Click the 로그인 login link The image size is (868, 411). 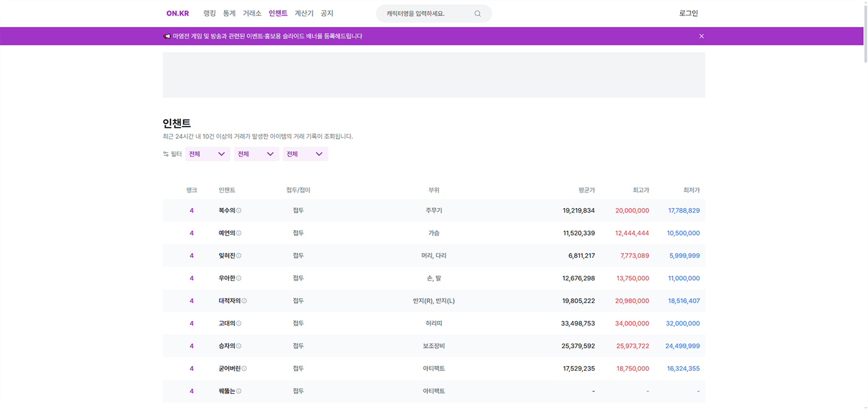click(688, 13)
